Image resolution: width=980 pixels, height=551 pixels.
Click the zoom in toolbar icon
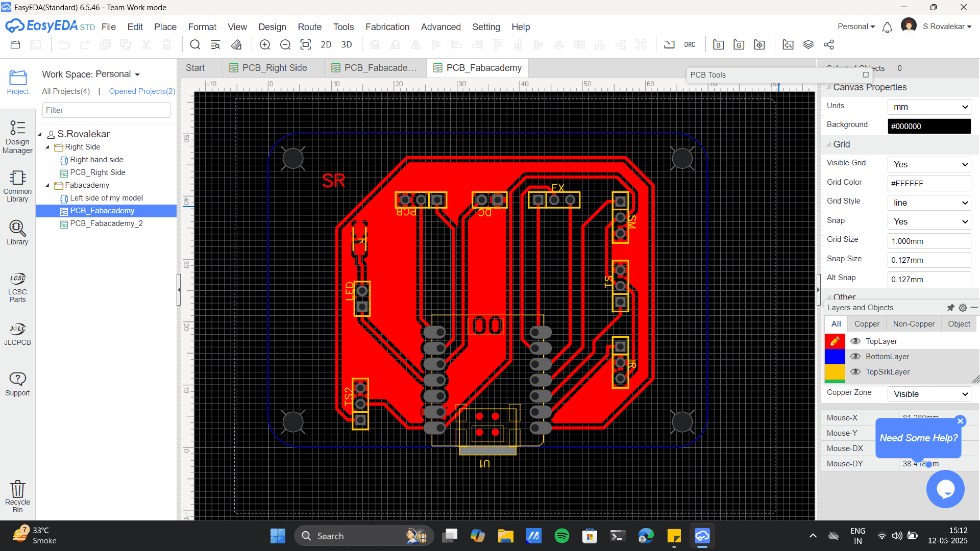coord(265,45)
